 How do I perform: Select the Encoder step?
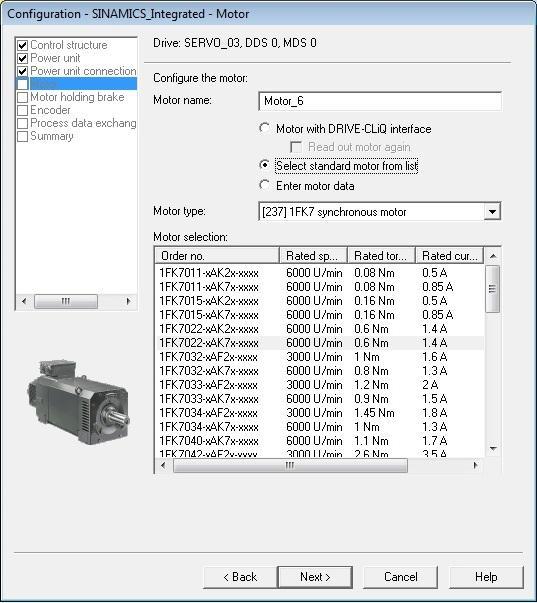click(50, 110)
